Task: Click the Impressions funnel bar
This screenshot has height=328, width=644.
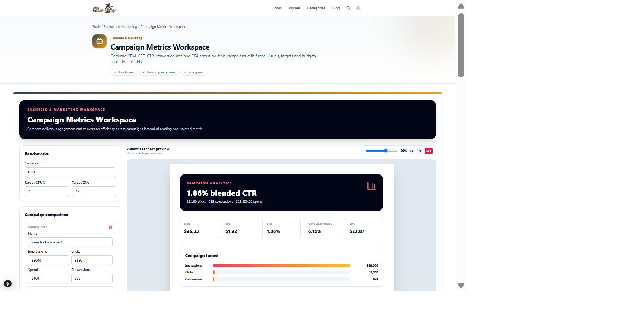Action: pos(281,265)
